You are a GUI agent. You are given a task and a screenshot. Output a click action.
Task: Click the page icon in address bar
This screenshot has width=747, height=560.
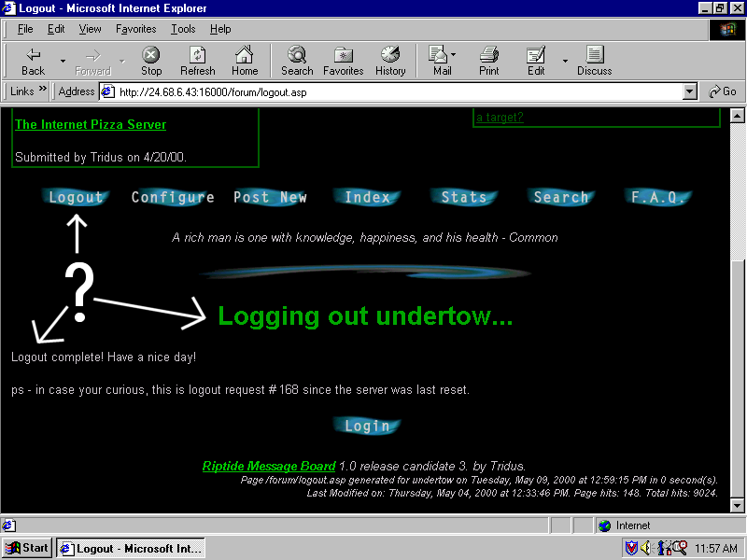(108, 91)
